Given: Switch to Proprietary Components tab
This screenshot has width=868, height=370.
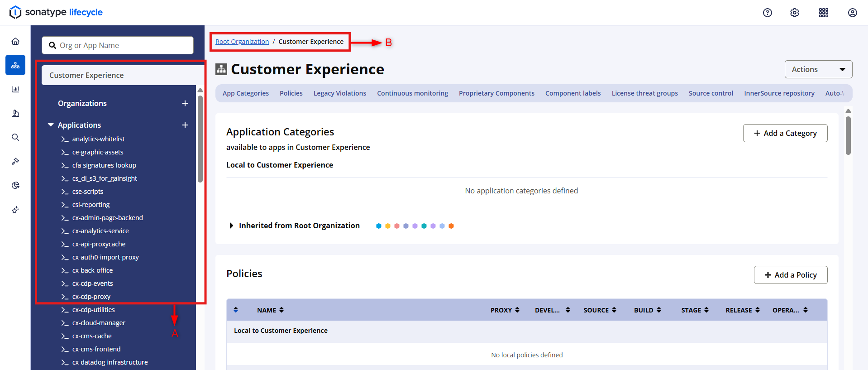Looking at the screenshot, I should pos(496,93).
